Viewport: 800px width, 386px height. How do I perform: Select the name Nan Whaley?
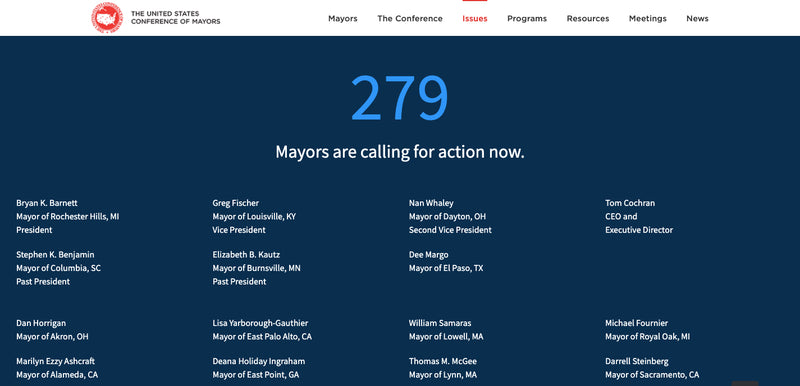pos(431,203)
